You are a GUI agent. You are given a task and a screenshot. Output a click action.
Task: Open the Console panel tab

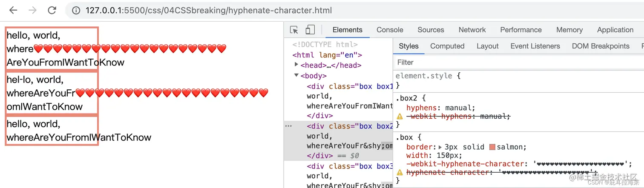click(x=390, y=30)
